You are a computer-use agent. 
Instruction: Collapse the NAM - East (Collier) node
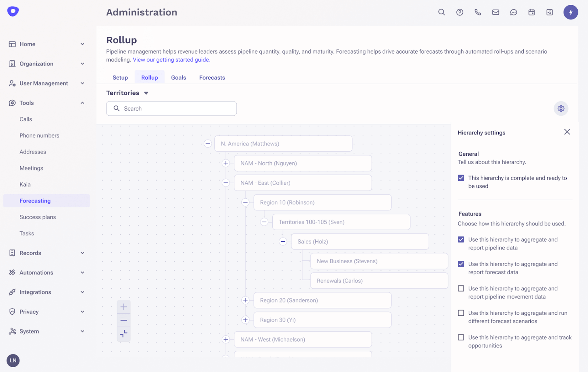tap(225, 183)
